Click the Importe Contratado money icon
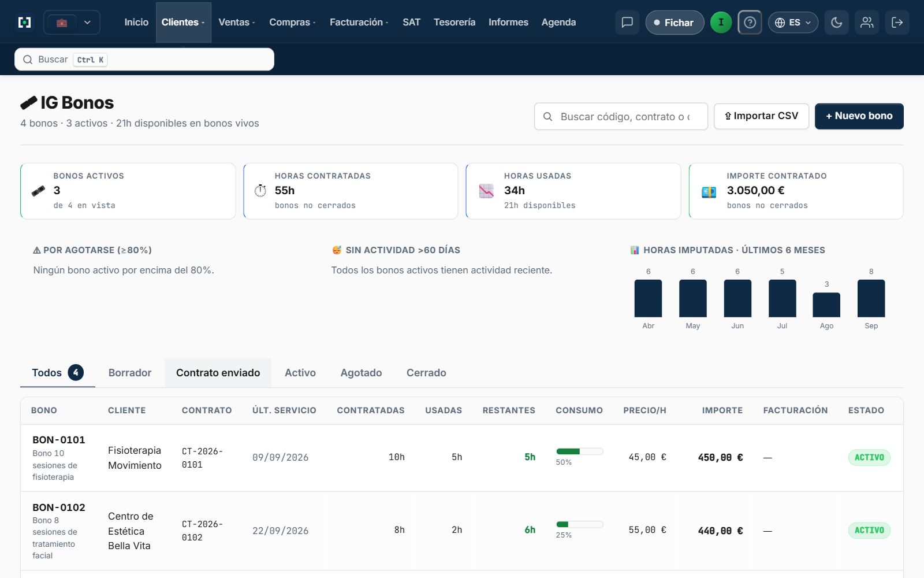The height and width of the screenshot is (578, 924). coord(709,192)
